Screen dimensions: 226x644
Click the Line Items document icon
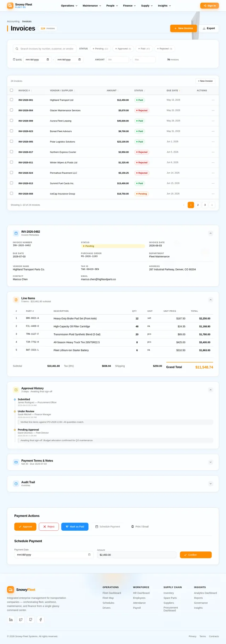16,300
